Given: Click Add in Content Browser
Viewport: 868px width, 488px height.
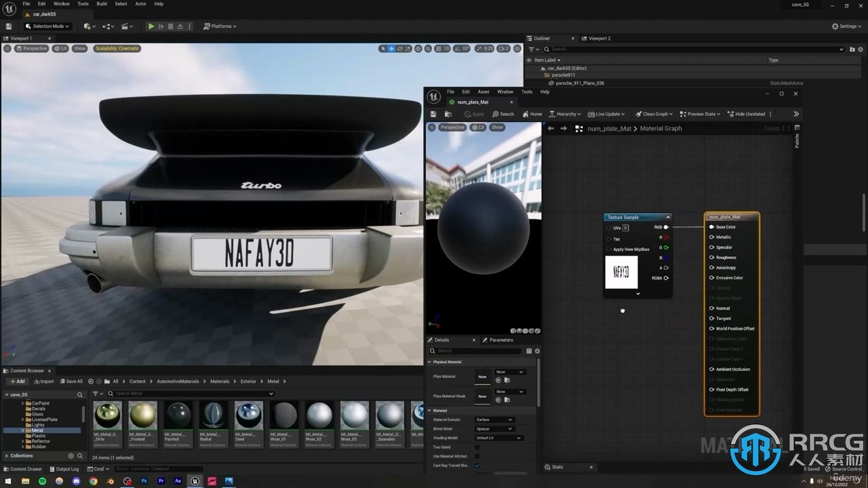Looking at the screenshot, I should (17, 381).
